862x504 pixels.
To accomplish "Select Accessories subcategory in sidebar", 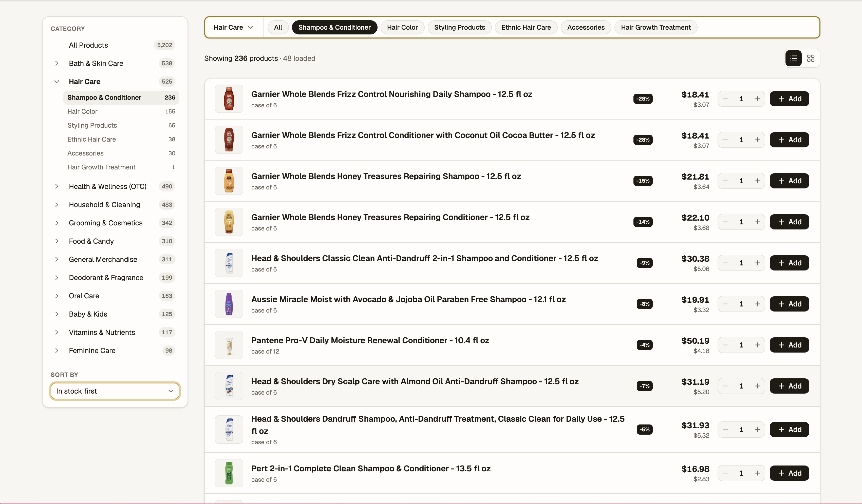I will [121, 153].
